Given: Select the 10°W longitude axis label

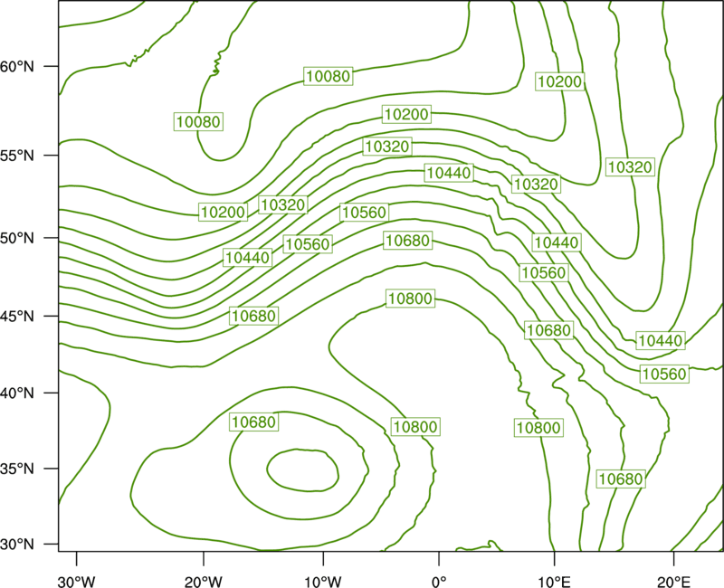Looking at the screenshot, I should coord(323,582).
